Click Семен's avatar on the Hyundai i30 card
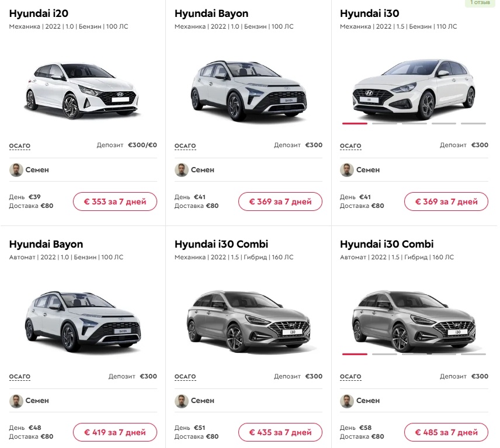500x448 pixels. click(x=348, y=169)
